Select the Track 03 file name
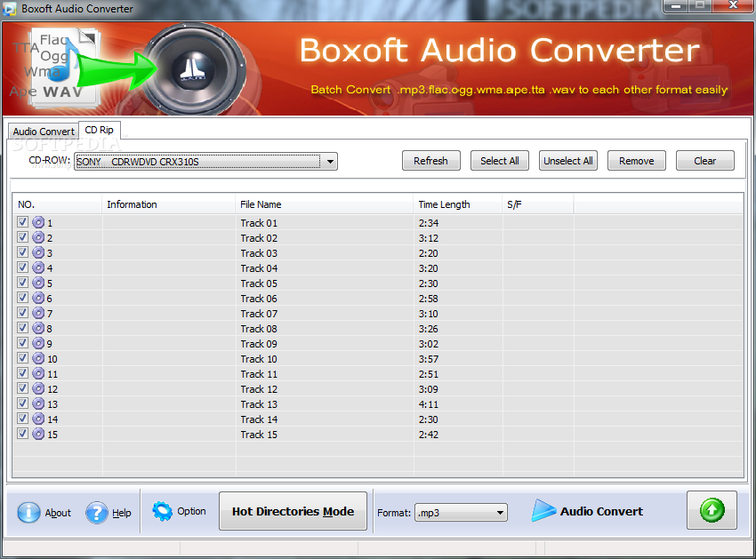 [x=259, y=253]
